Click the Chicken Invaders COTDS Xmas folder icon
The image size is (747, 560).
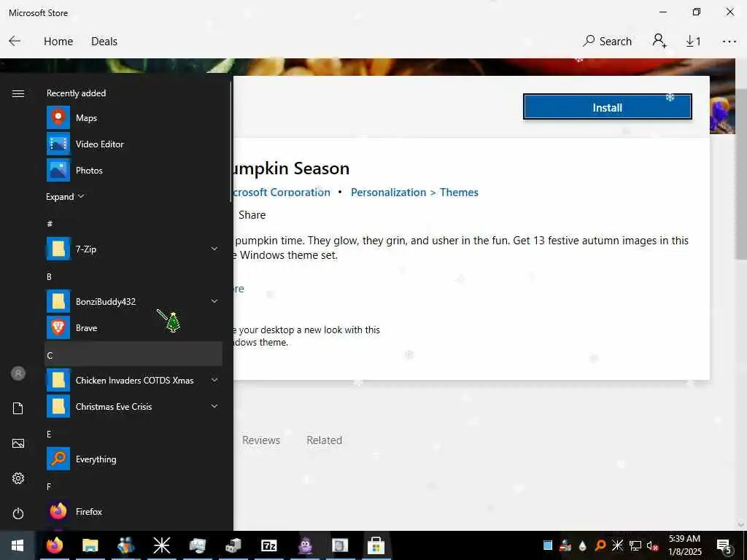(58, 380)
